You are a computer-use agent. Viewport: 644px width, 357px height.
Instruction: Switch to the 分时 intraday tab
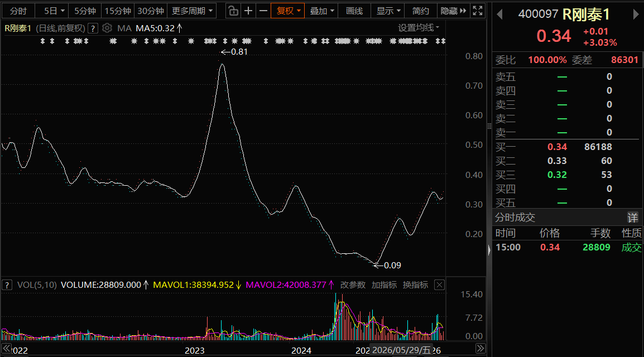coord(18,11)
